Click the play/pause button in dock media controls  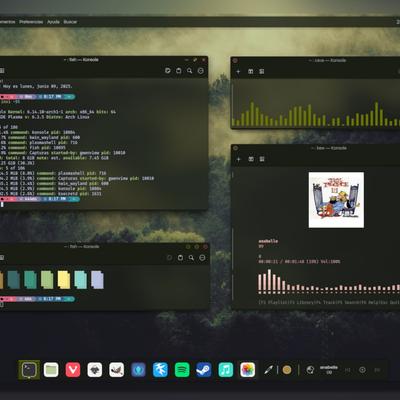click(x=362, y=370)
